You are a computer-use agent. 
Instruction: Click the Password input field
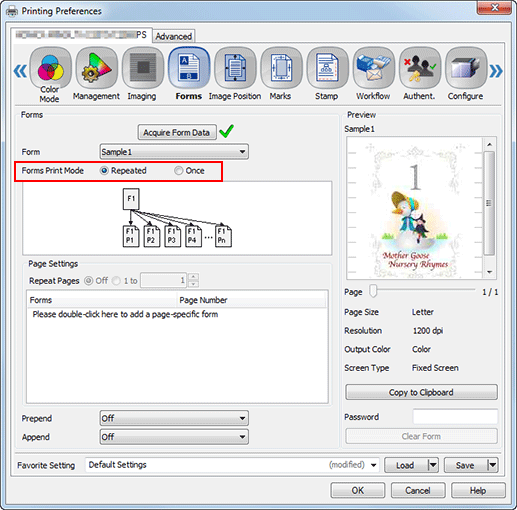[455, 417]
